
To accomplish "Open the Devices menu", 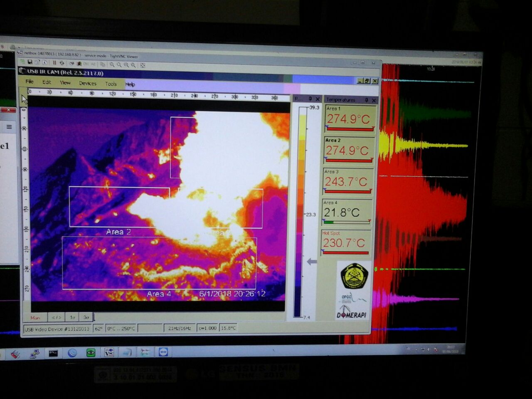I will (87, 83).
